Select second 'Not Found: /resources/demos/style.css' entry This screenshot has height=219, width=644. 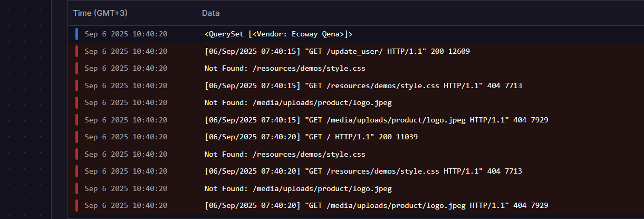[284, 155]
